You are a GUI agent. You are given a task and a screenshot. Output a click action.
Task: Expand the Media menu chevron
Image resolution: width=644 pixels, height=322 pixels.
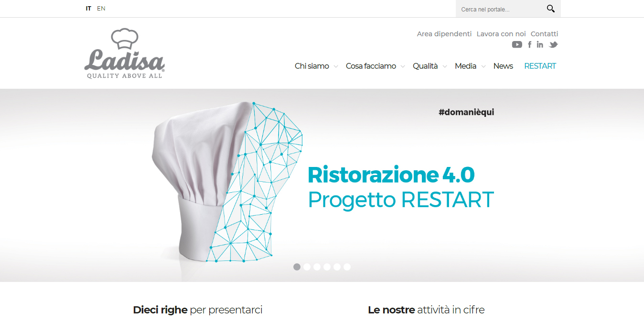tap(483, 67)
